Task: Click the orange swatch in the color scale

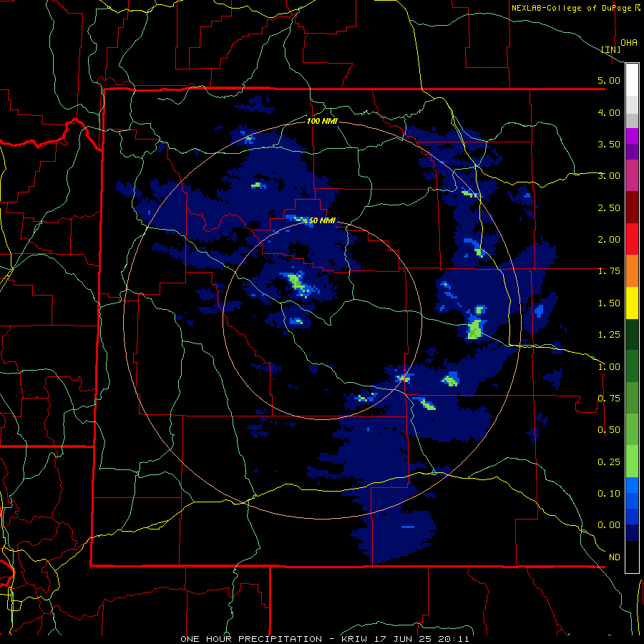Action: [633, 270]
